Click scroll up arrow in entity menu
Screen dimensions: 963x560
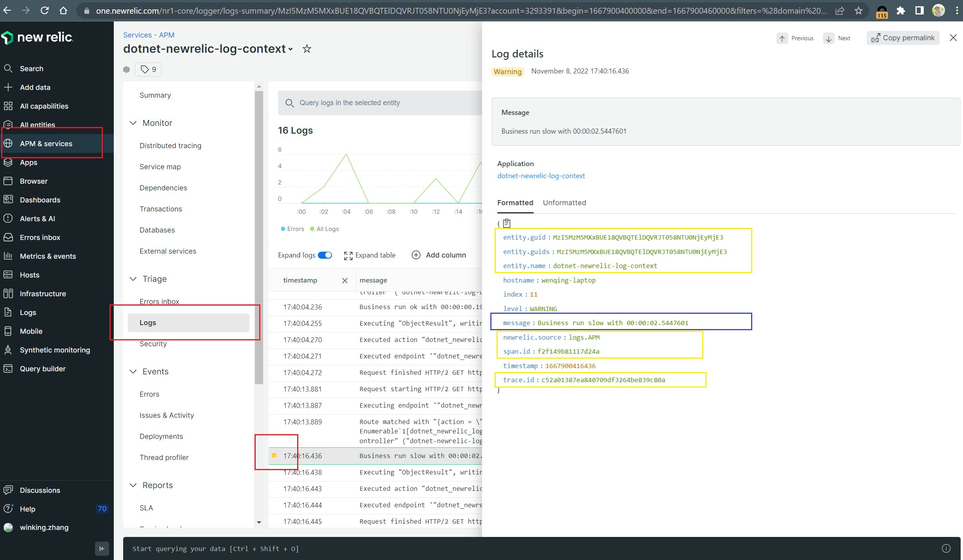(x=259, y=86)
